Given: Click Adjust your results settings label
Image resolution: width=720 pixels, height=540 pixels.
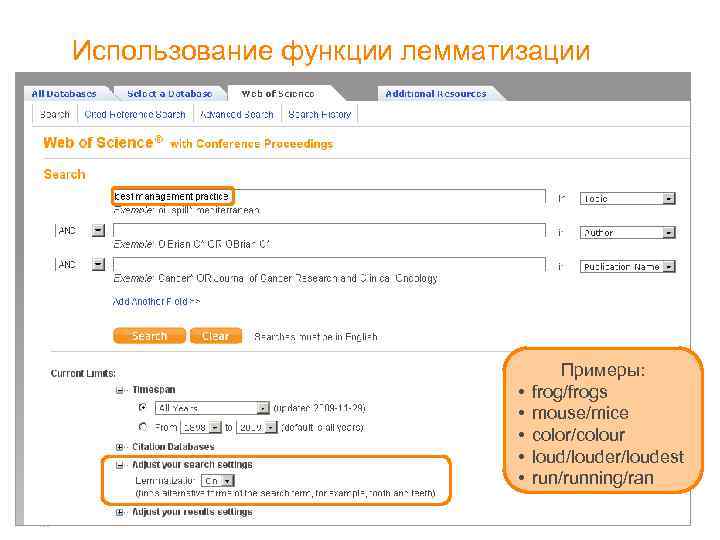Looking at the screenshot, I should pyautogui.click(x=192, y=512).
